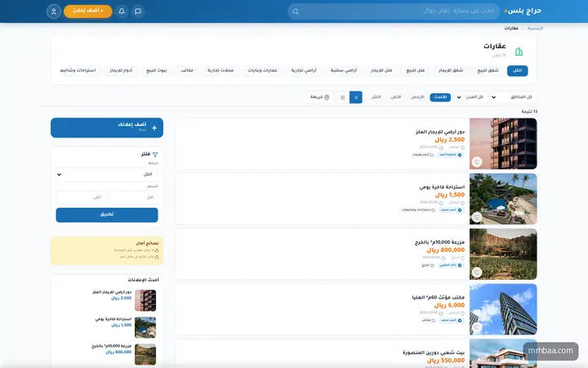Viewport: 588px width, 368px height.
Task: Open the chat messages icon
Action: (138, 11)
